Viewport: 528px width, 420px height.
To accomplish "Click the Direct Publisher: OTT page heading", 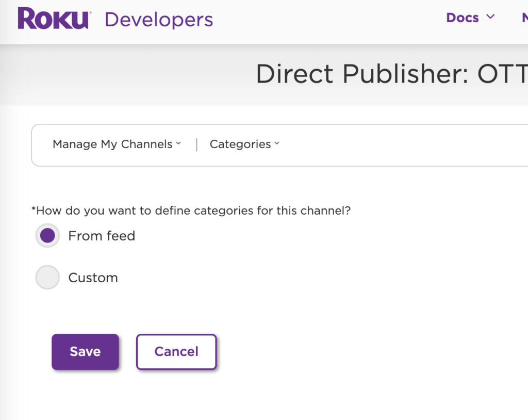I will [391, 74].
